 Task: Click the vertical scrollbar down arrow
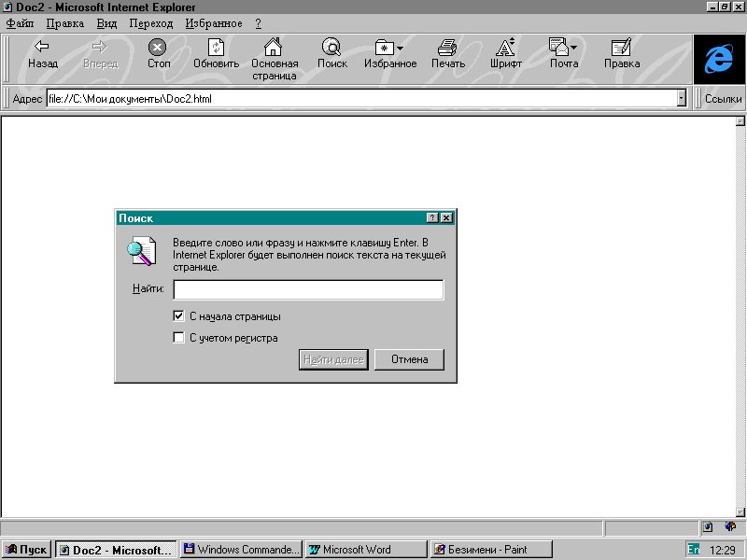tap(740, 512)
